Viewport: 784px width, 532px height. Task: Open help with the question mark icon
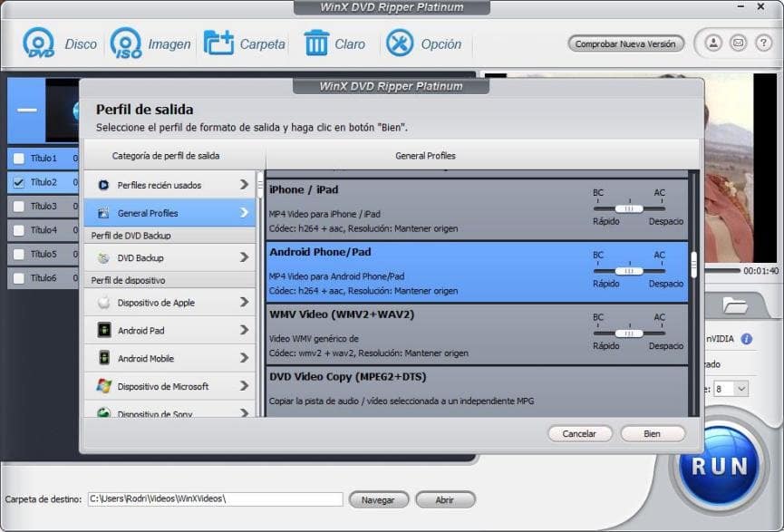[763, 43]
